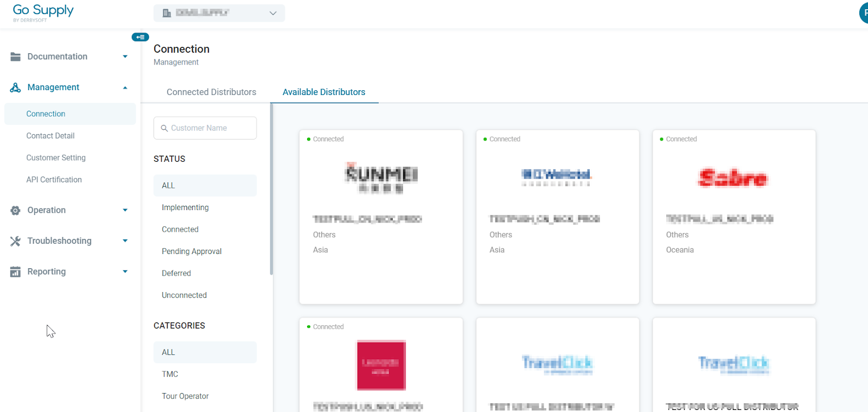Select Management section label

(x=53, y=87)
